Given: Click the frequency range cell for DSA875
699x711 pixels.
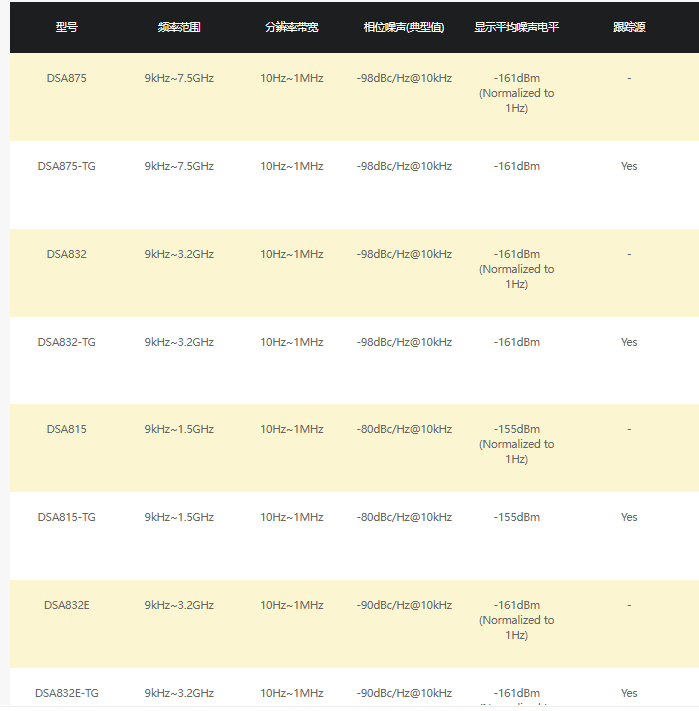Looking at the screenshot, I should click(x=179, y=78).
